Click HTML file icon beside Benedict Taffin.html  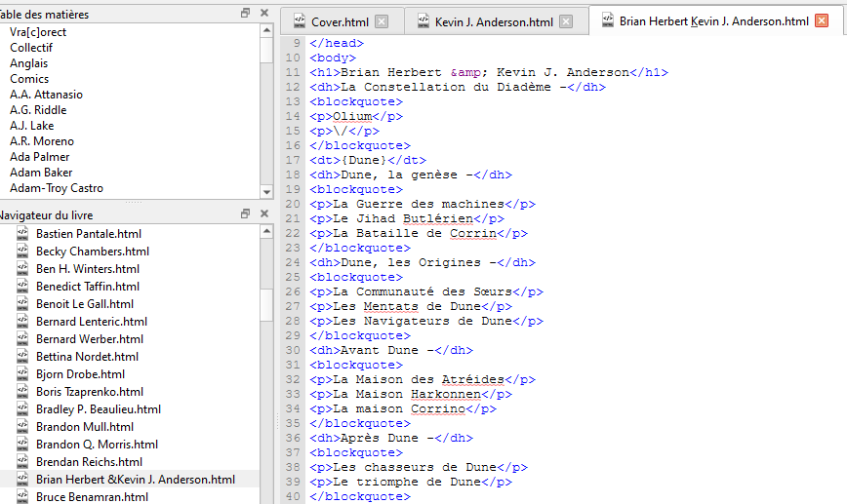click(22, 286)
